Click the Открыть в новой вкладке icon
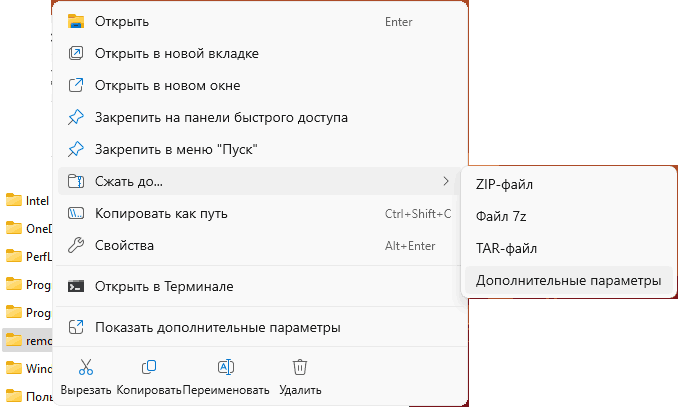Screen dimensions: 678x411 click(76, 53)
